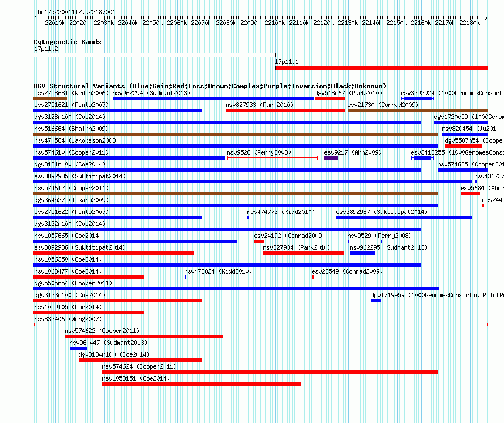Screen dimensions: 504x423
Task: Select the red bar under dgv5507n54
Action: tap(464, 146)
